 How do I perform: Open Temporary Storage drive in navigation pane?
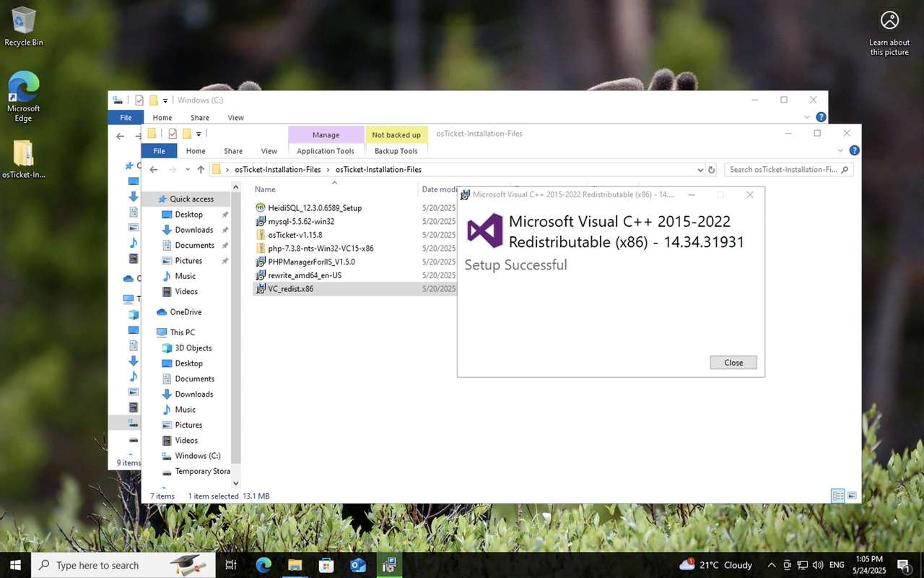click(202, 471)
